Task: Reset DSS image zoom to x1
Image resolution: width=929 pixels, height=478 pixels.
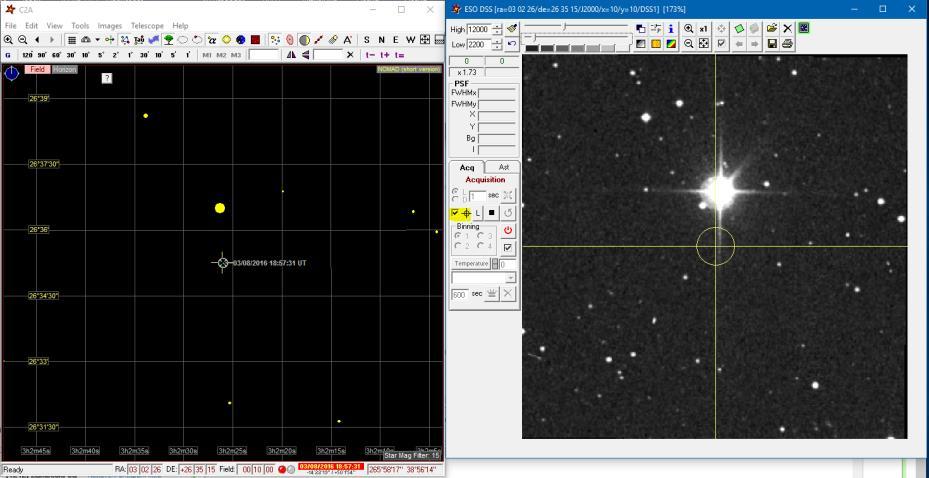Action: click(x=703, y=28)
